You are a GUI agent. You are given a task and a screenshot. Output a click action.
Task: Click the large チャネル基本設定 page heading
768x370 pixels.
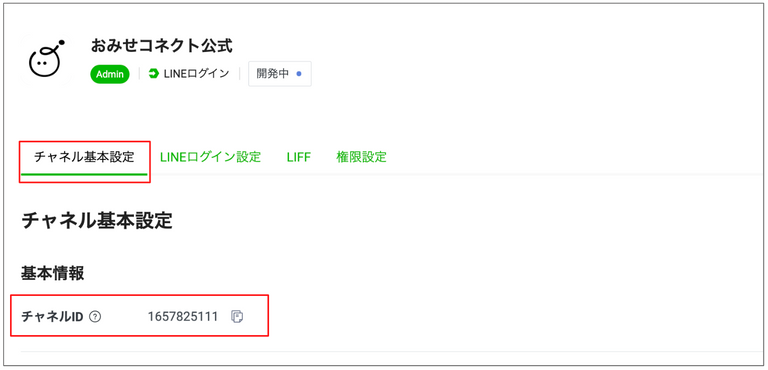point(97,221)
